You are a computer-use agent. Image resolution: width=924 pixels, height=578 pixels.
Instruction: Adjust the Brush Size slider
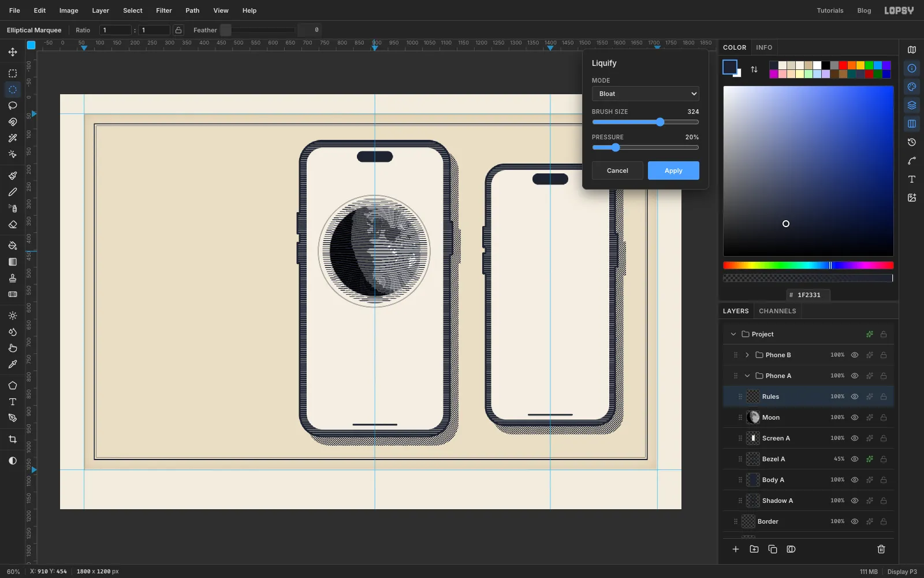[x=646, y=122]
